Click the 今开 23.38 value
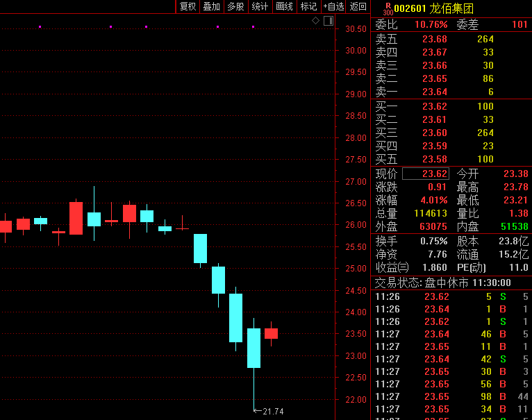The width and height of the screenshot is (532, 420). pos(516,174)
